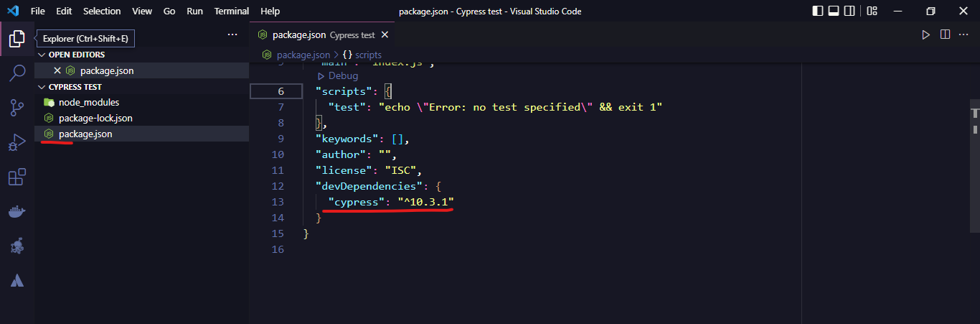The height and width of the screenshot is (324, 980).
Task: Select the package.json editor tab
Action: click(299, 34)
